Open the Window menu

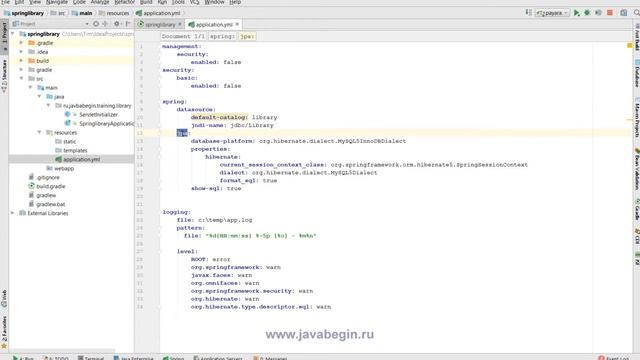tap(214, 2)
